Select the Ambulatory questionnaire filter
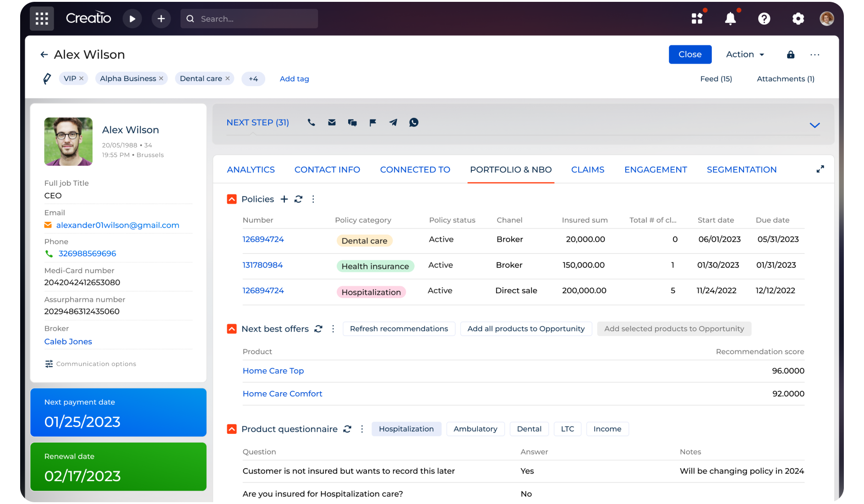Image resolution: width=864 pixels, height=504 pixels. coord(475,429)
